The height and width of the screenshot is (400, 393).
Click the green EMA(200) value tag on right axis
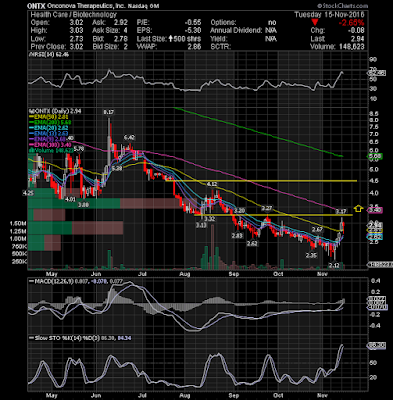click(x=376, y=156)
